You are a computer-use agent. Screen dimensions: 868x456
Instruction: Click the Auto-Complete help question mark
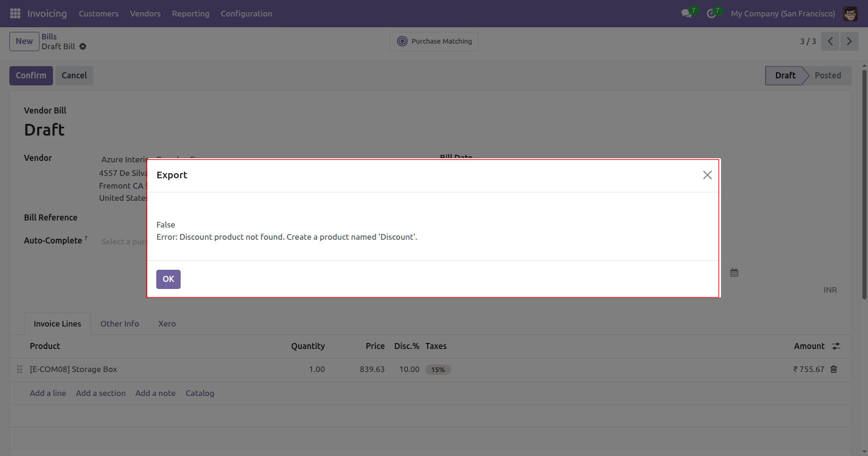tap(86, 238)
